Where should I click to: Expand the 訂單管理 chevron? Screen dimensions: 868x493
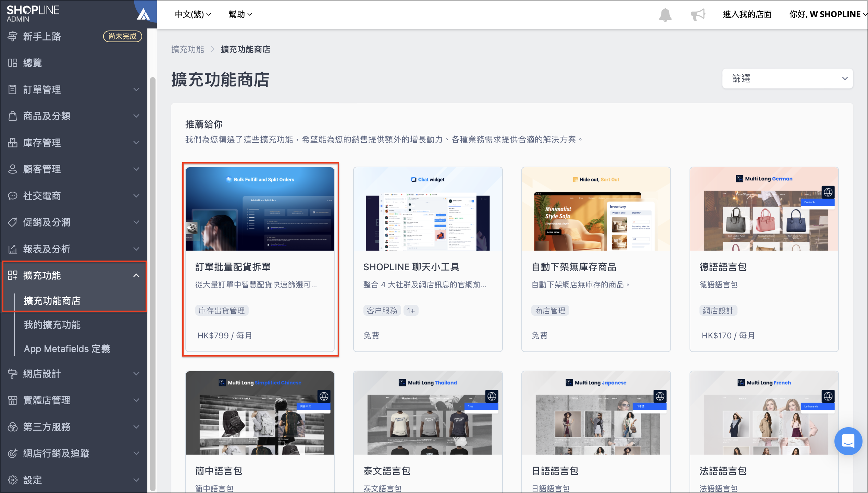tap(136, 89)
